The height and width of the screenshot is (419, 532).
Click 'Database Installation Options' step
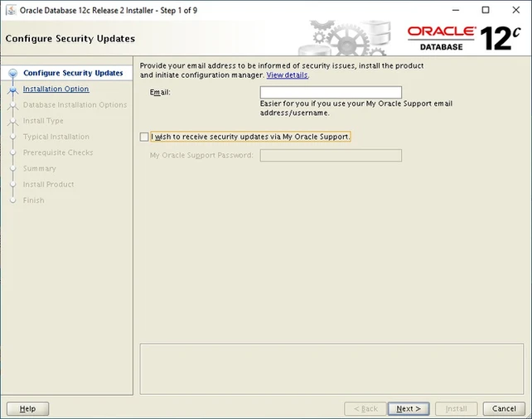click(x=75, y=104)
